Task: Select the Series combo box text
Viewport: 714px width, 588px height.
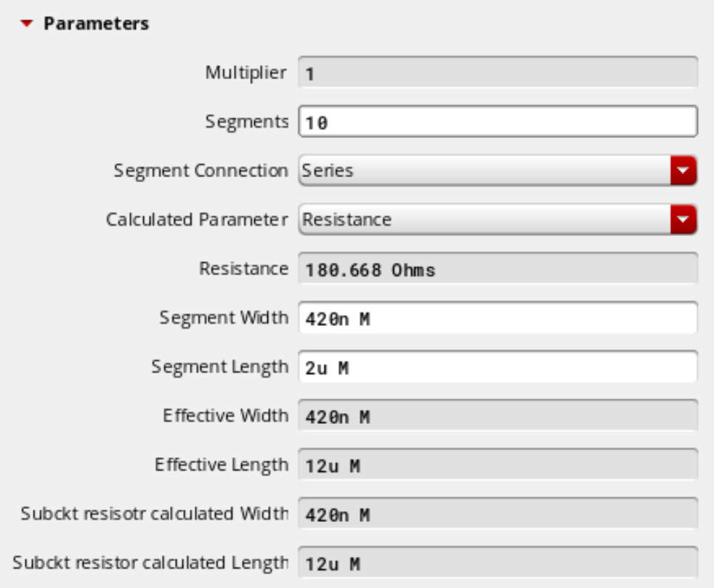Action: 328,171
